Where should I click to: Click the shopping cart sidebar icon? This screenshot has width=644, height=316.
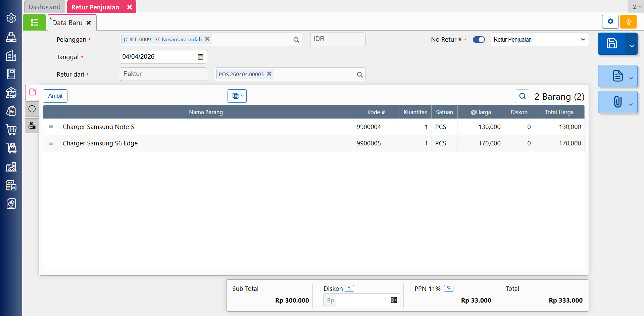11,130
